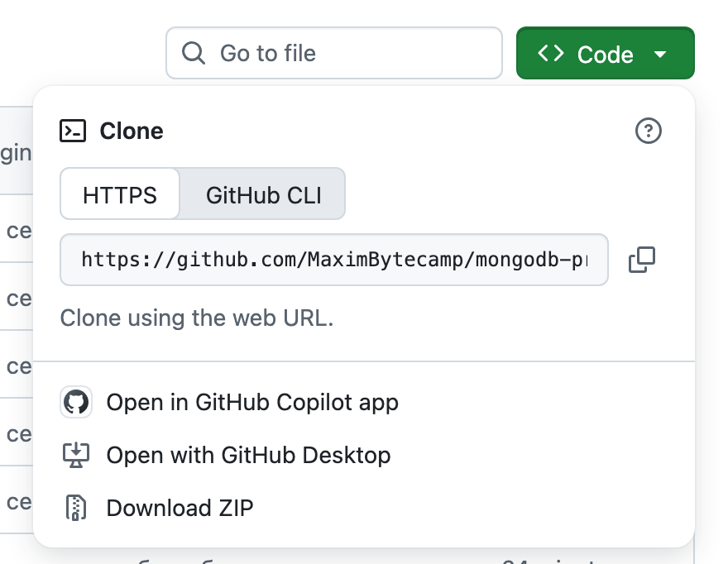Click the 'Clone using the web URL.' text
The width and height of the screenshot is (728, 564).
pos(197,318)
